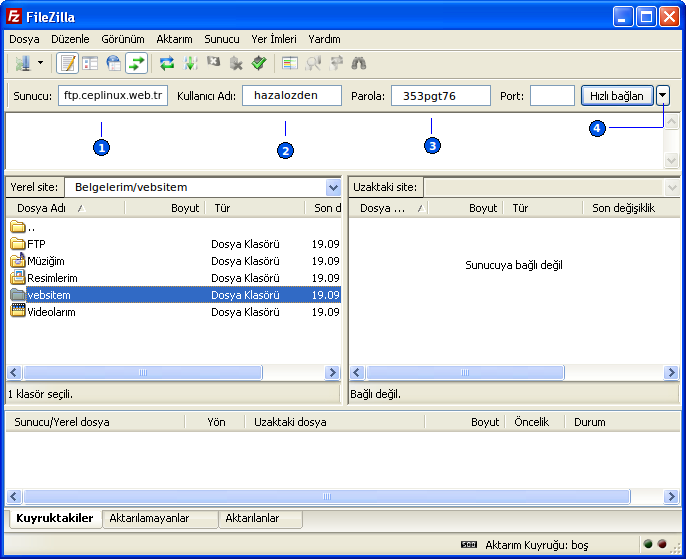Click the Sunucu host input field
Screen dimensions: 686x559
pos(113,95)
